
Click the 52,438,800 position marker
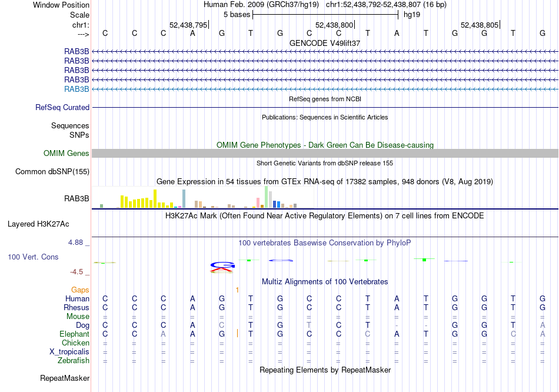click(x=334, y=25)
